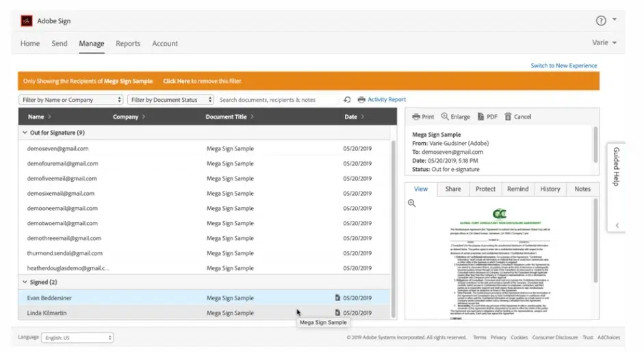Screen dimensions: 644x353
Task: Open the Account tab
Action: 165,43
